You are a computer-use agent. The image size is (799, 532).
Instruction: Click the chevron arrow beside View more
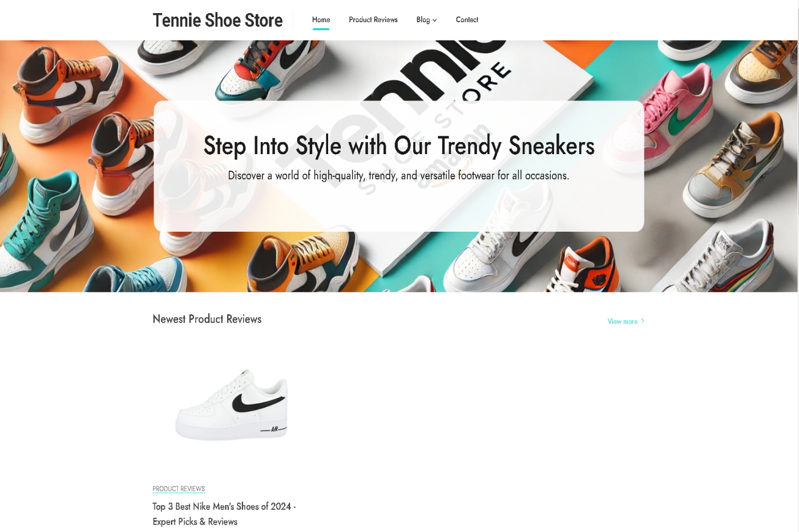(643, 321)
